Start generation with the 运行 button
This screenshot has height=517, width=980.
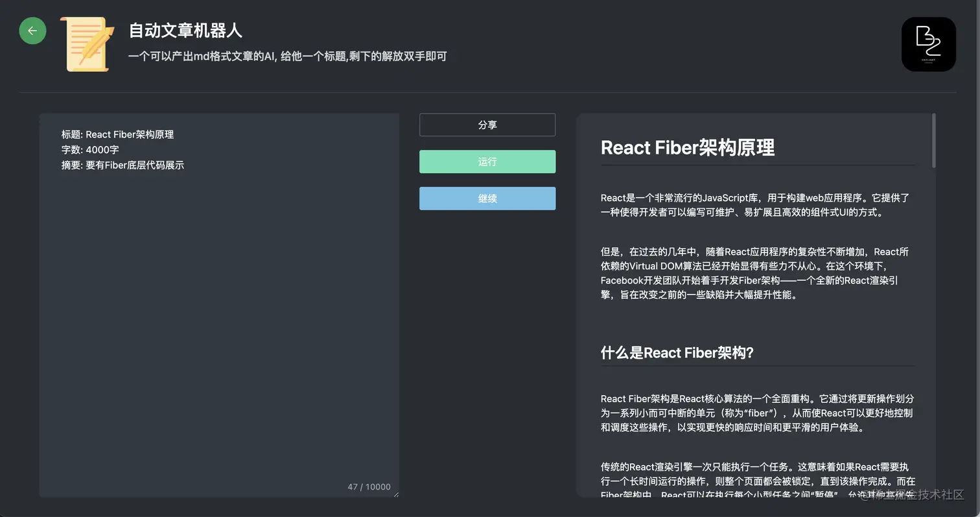[487, 162]
